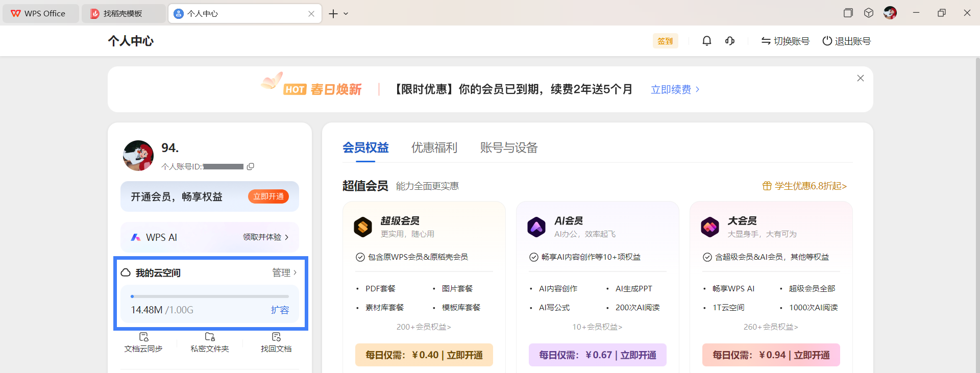Click the orange 立即开通 button
Viewport: 980px width, 373px height.
(268, 196)
